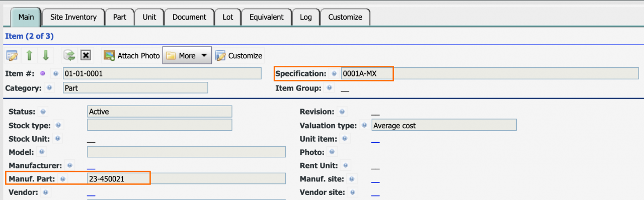This screenshot has height=200, width=644.
Task: Click the Manufacturer underlined link
Action: coord(91,166)
